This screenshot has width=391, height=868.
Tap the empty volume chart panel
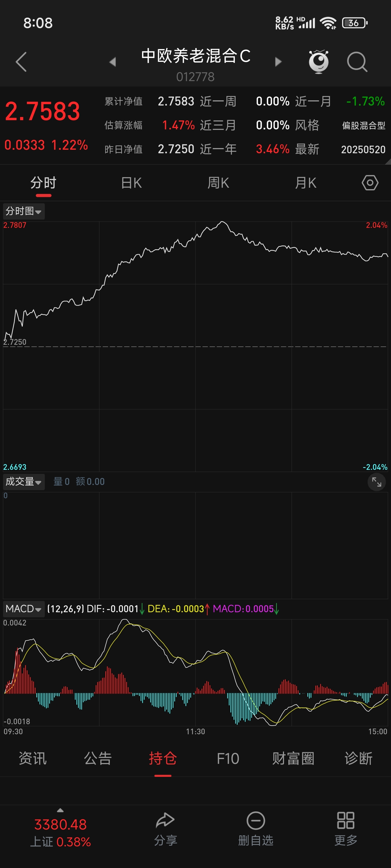(x=195, y=545)
